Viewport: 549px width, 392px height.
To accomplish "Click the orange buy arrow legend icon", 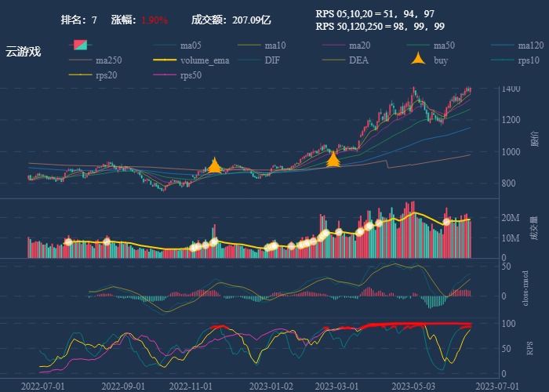I will coord(419,60).
